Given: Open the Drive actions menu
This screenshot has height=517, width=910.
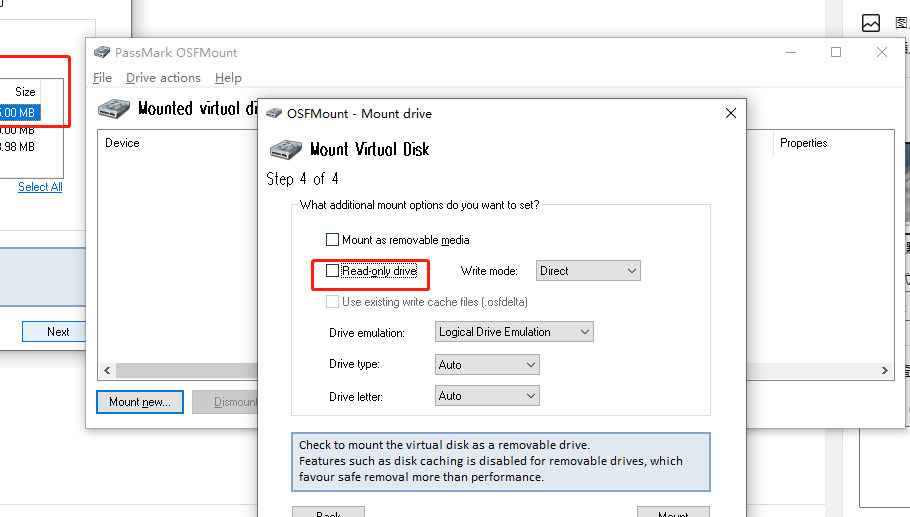Looking at the screenshot, I should click(x=163, y=78).
